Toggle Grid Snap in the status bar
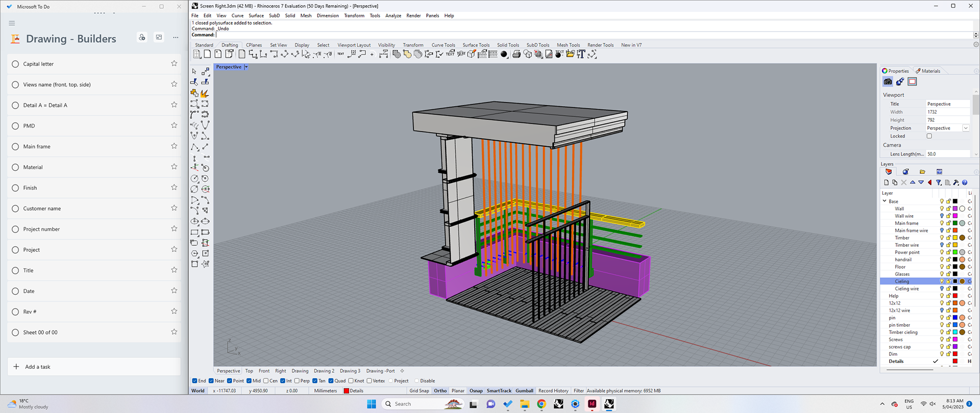The image size is (980, 413). coord(419,391)
